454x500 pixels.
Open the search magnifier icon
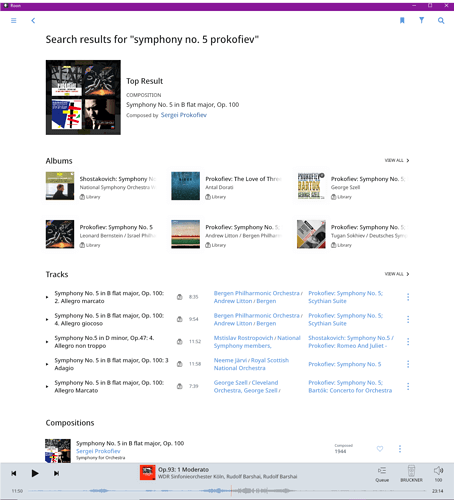[x=441, y=21]
